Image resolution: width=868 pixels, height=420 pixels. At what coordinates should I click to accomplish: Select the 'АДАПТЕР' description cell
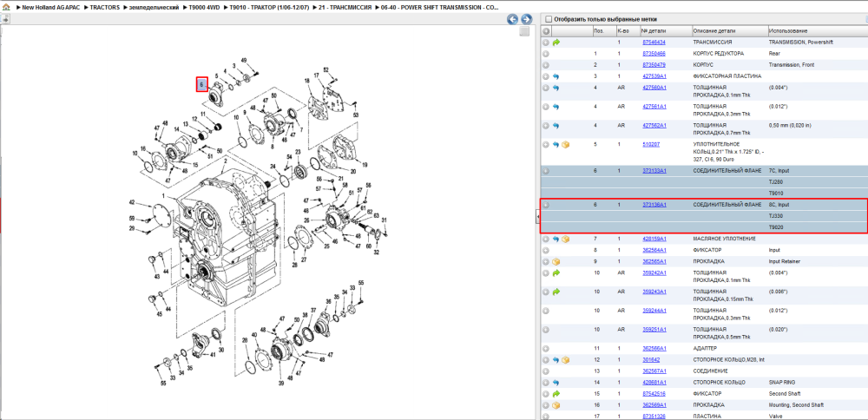point(703,349)
